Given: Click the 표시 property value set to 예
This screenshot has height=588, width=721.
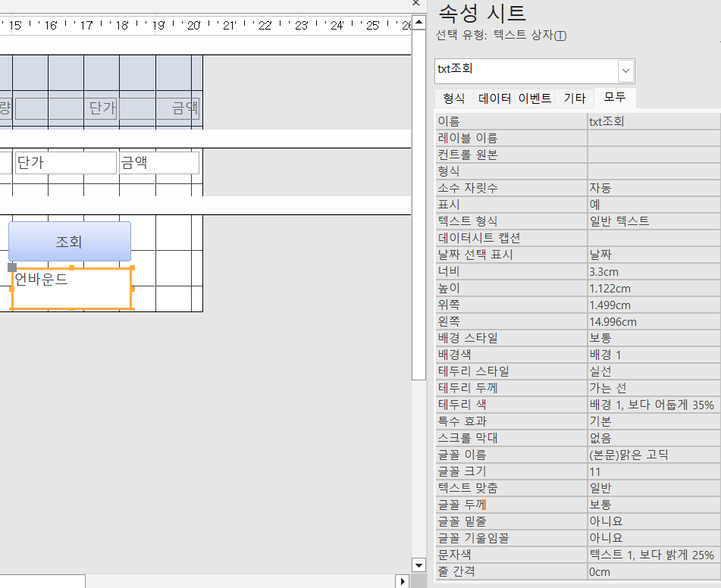Looking at the screenshot, I should (x=653, y=205).
